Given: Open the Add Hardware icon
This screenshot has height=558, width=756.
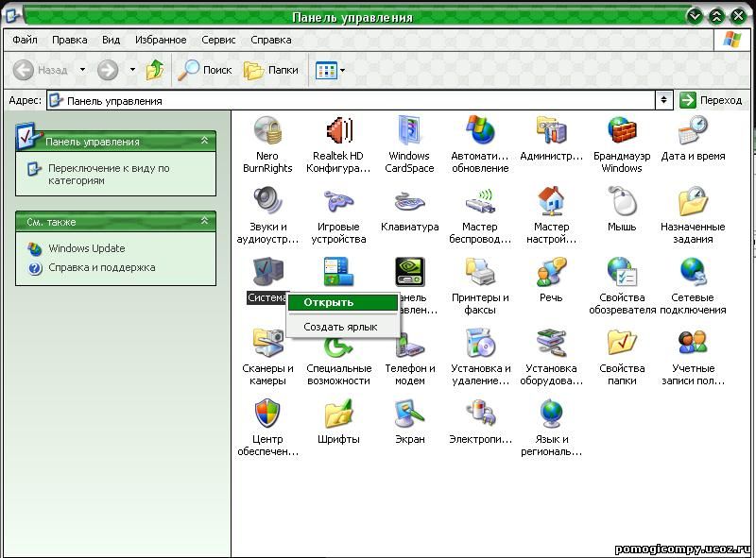Looking at the screenshot, I should coord(551,343).
